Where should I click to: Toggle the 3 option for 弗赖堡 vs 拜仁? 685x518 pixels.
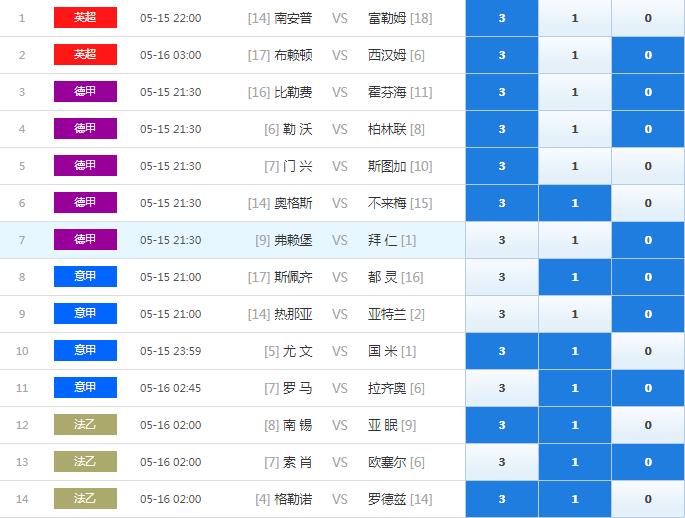(x=501, y=240)
